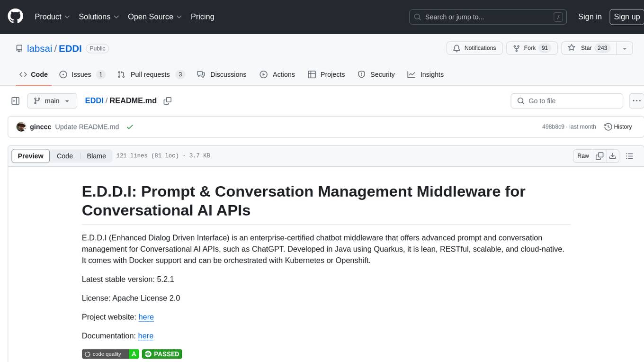Expand the Product menu
The image size is (644, 362).
(x=52, y=17)
